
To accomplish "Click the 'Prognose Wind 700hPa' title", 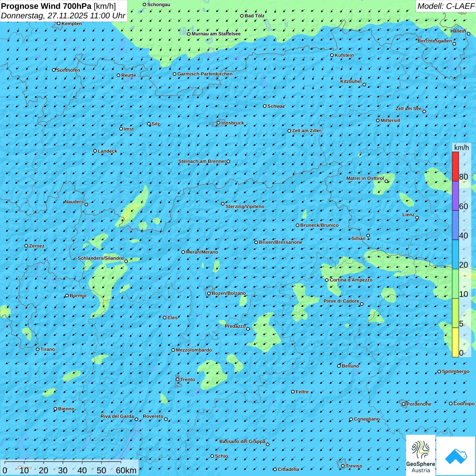I will 47,6.
